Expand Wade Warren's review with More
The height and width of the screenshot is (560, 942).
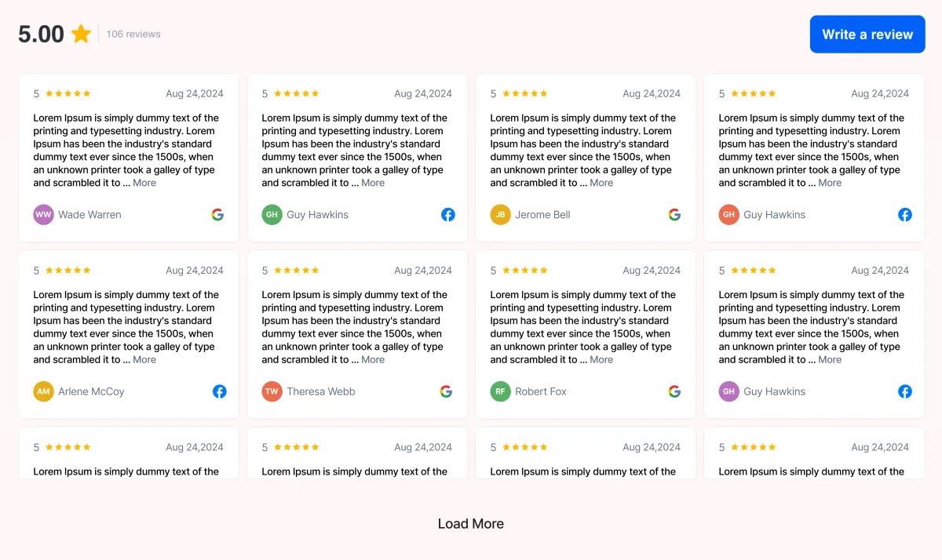point(144,183)
